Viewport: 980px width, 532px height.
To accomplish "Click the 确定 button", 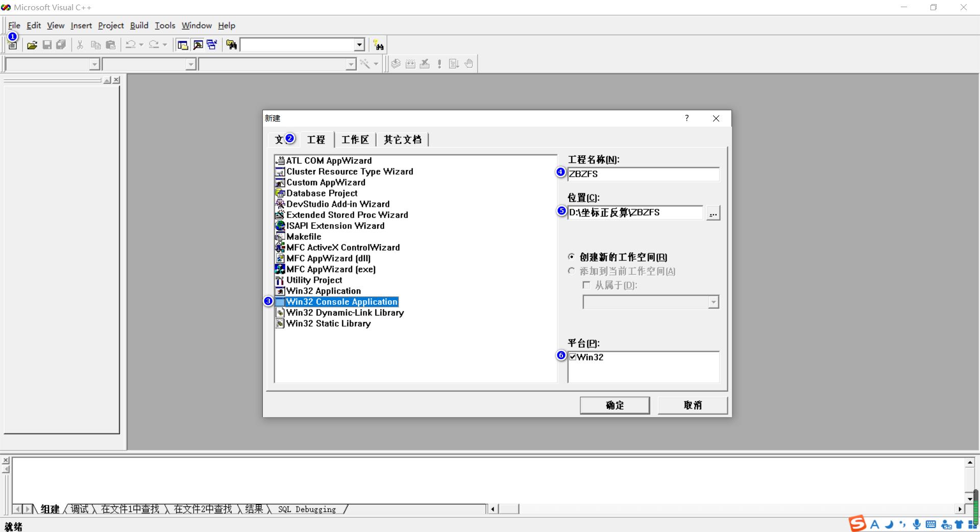I will click(x=615, y=405).
